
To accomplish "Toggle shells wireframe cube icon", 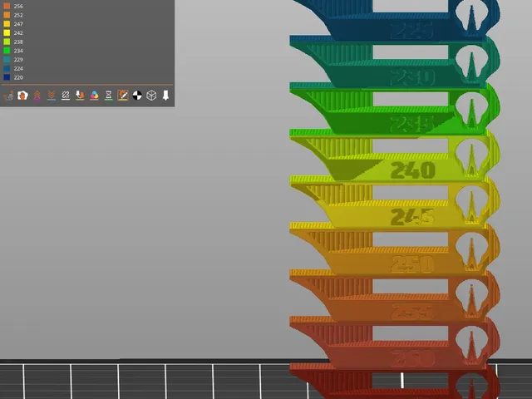I will pyautogui.click(x=151, y=96).
